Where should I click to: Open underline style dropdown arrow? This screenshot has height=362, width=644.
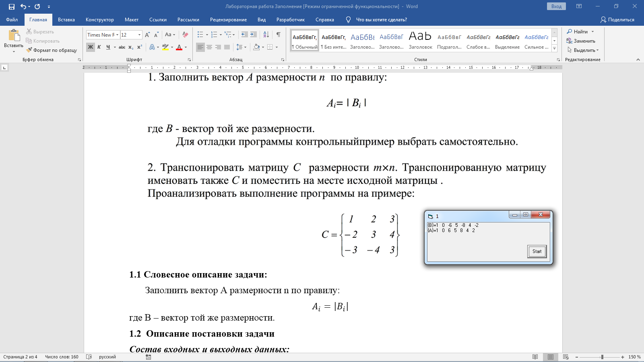pyautogui.click(x=115, y=47)
